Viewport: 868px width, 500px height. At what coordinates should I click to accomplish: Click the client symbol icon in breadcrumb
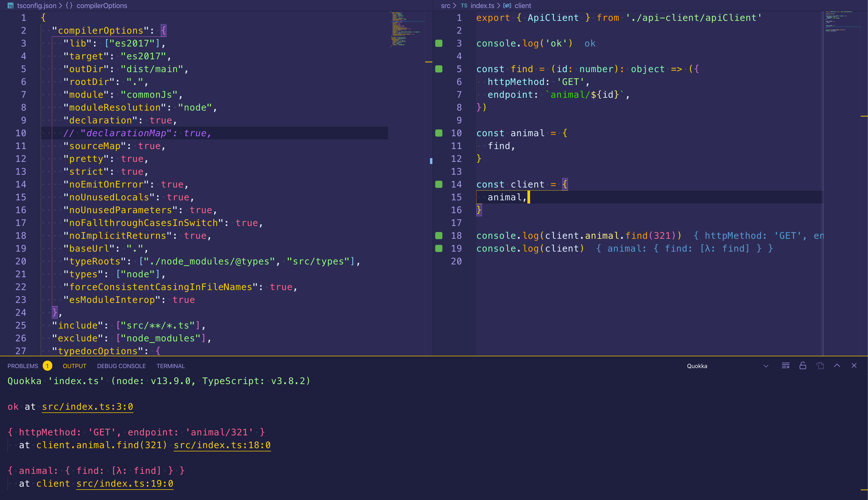[507, 6]
